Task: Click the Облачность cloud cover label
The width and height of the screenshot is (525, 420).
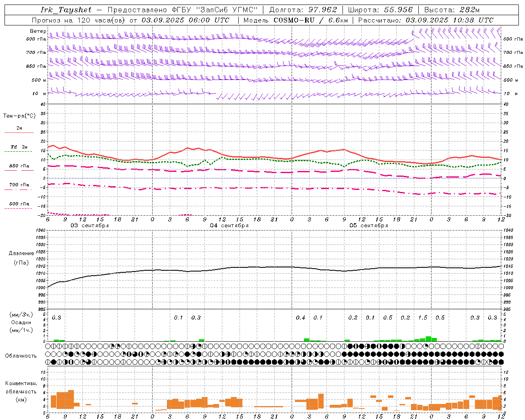Action: pos(21,356)
